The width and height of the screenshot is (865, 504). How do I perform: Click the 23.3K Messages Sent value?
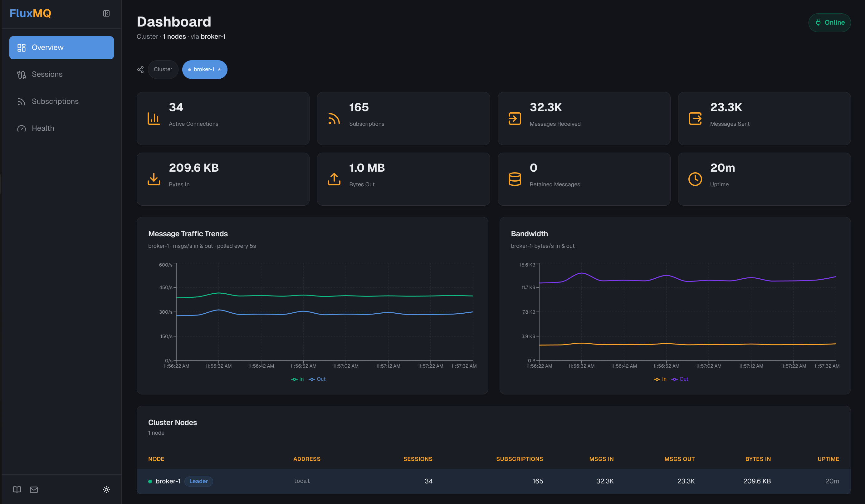click(726, 107)
